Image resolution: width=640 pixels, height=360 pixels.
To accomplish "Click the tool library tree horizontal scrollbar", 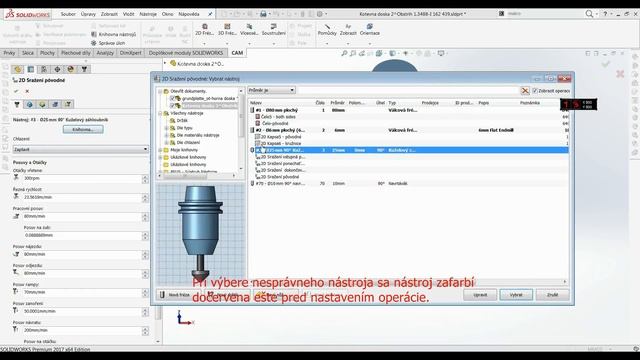I will click(x=196, y=176).
